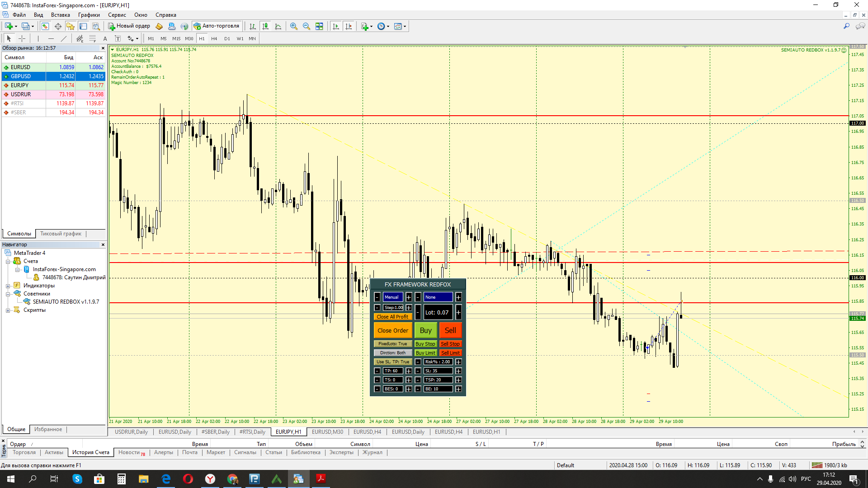The height and width of the screenshot is (488, 868).
Task: Open the Графики menu
Action: click(89, 15)
